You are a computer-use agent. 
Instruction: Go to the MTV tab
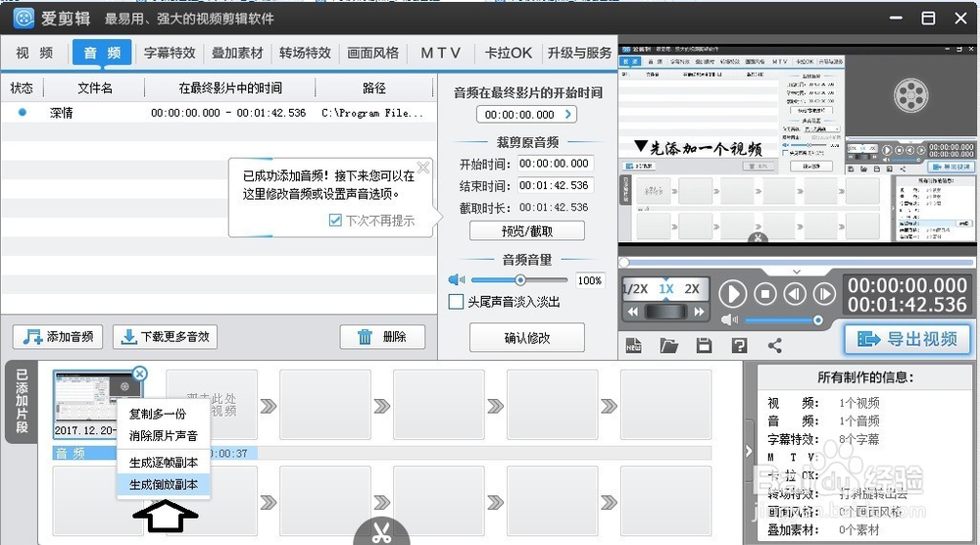pos(440,53)
